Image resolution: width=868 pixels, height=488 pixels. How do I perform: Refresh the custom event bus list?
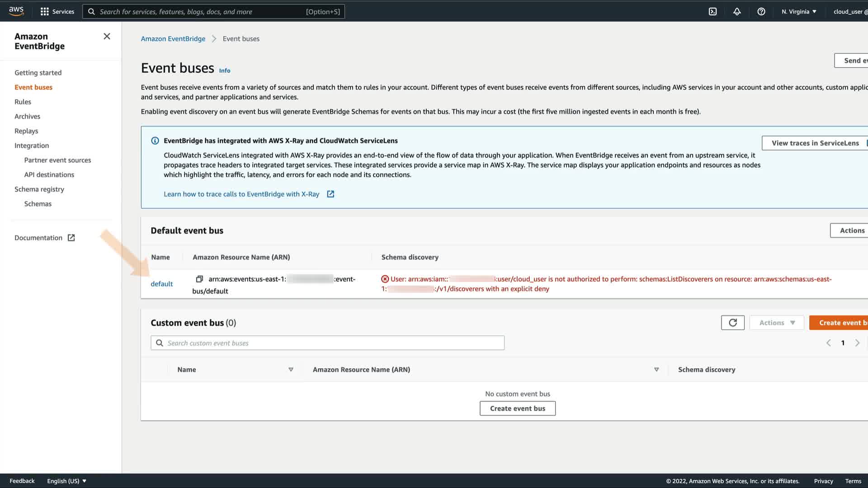(x=732, y=323)
